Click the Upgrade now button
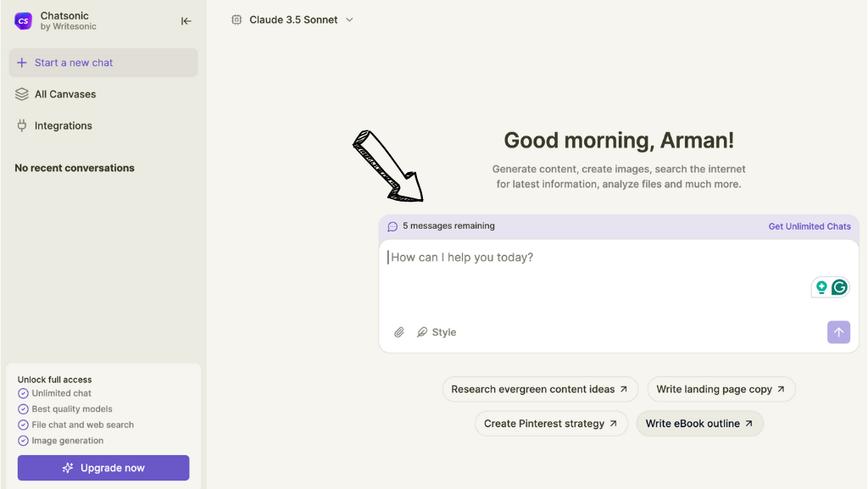This screenshot has width=868, height=489. coord(103,468)
